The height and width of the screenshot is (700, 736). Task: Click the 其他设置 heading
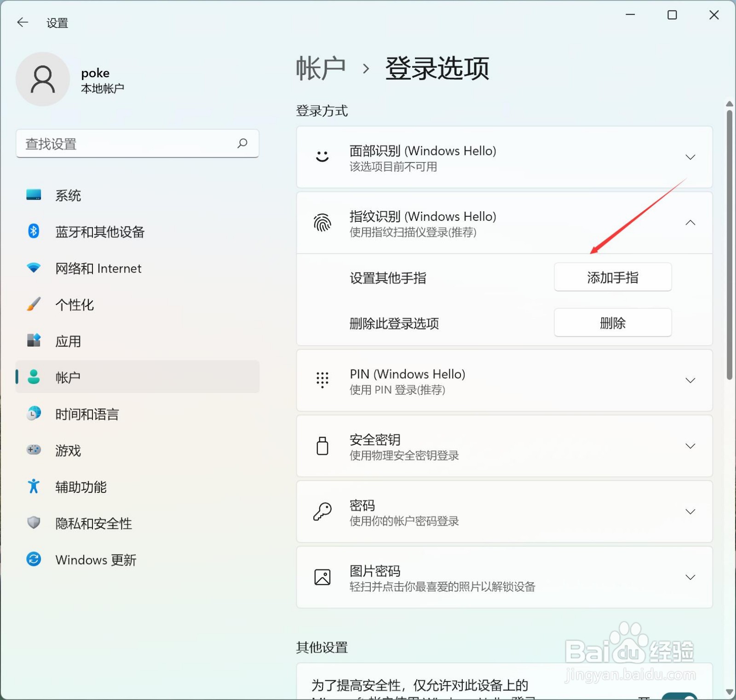click(322, 647)
